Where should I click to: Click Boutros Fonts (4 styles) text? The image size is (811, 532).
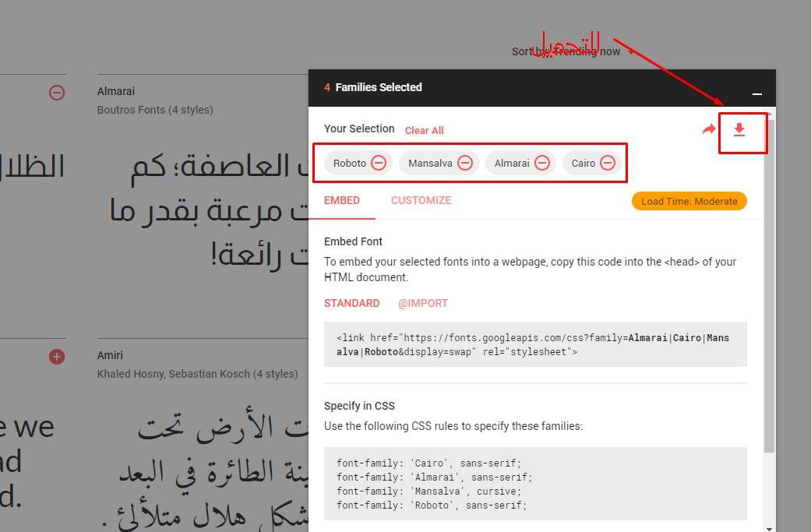[x=155, y=110]
